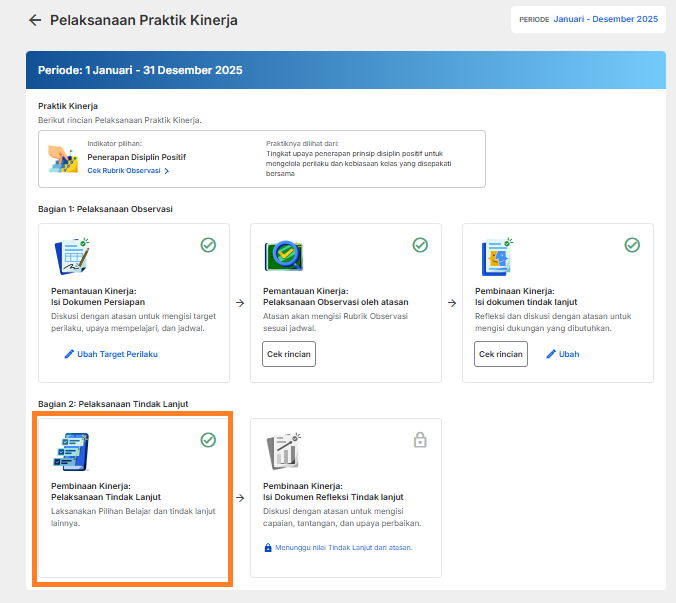
Task: Open the Pembinaan Kinerja: Pelaksanaan Tindak Lanjut card
Action: (133, 498)
